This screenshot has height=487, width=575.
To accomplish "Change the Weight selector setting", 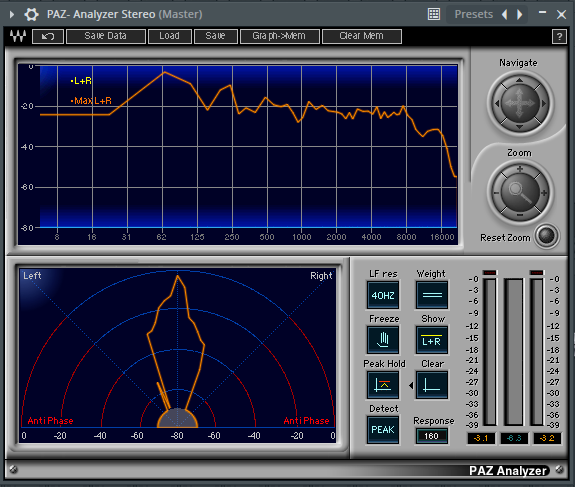I will pos(432,295).
